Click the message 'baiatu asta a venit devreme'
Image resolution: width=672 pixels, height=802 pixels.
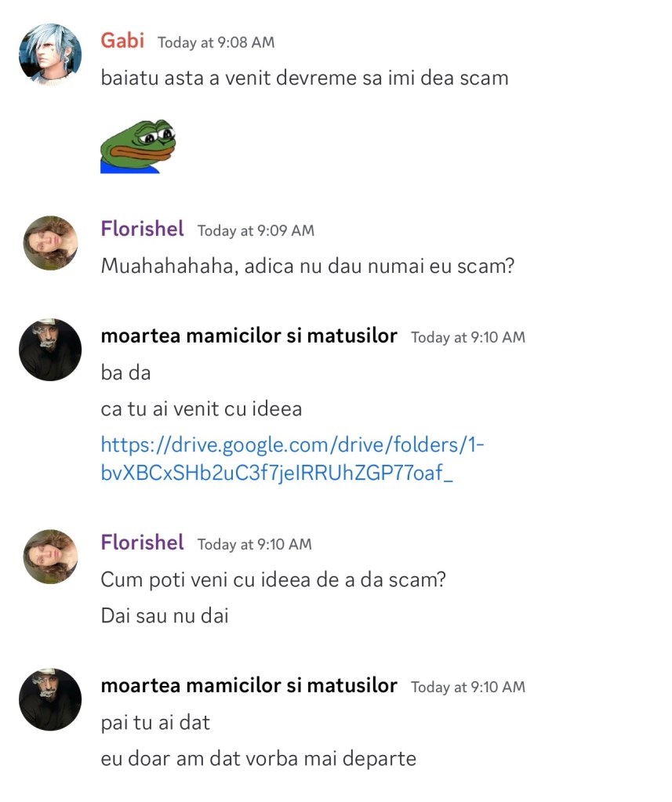[x=304, y=78]
